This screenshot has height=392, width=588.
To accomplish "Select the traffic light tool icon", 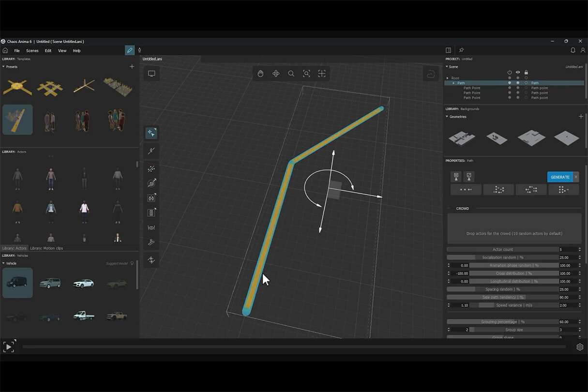I will coord(151,212).
